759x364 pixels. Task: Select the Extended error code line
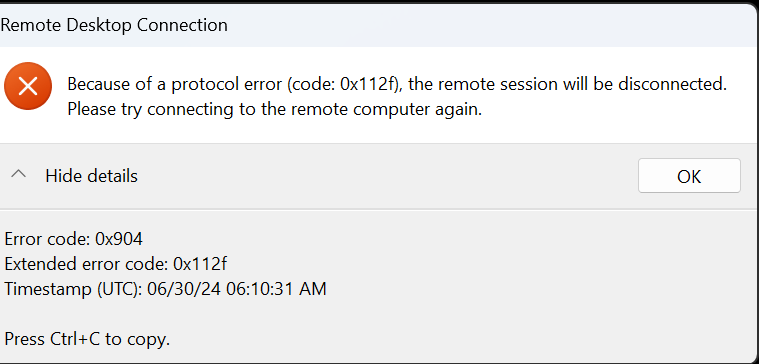[116, 264]
